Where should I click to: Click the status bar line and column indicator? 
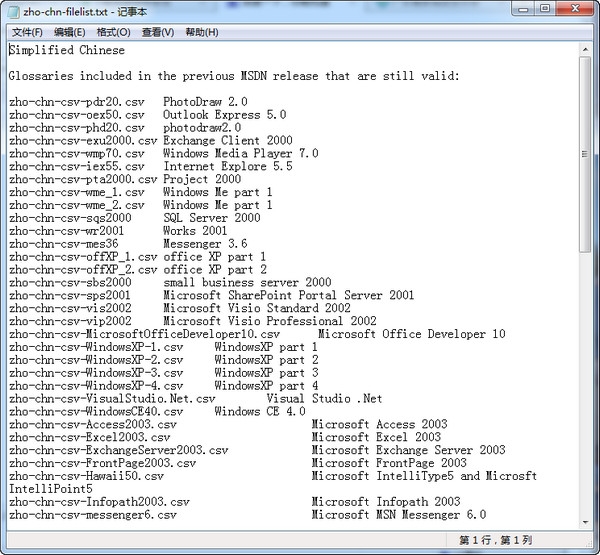(x=496, y=540)
